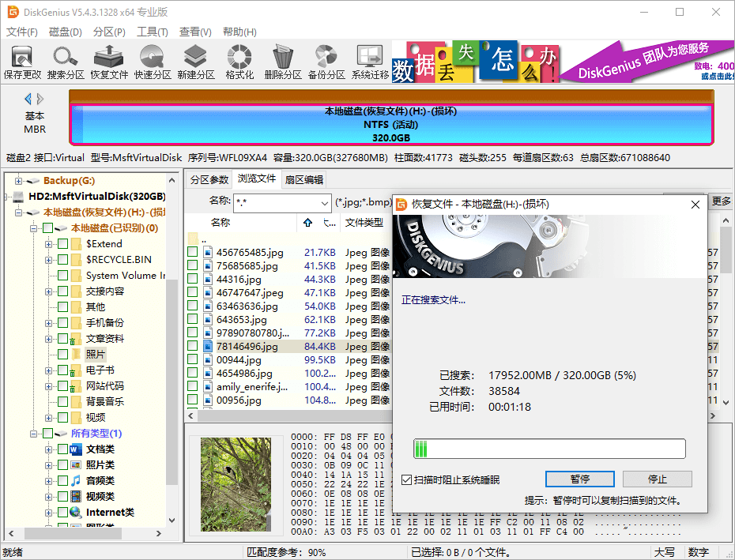Tick the $Extend folder checkbox
Viewport: 735px width, 560px height.
pyautogui.click(x=62, y=244)
